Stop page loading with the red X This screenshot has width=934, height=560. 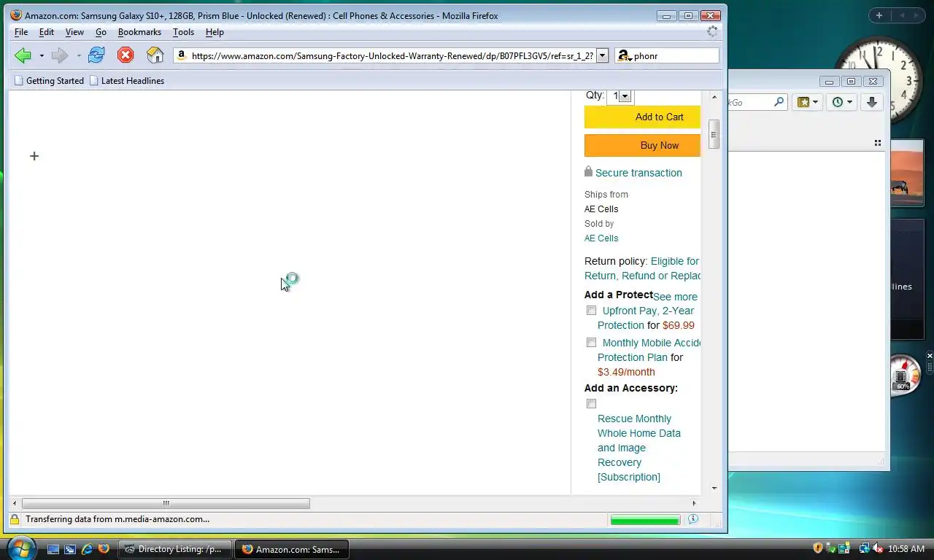126,55
